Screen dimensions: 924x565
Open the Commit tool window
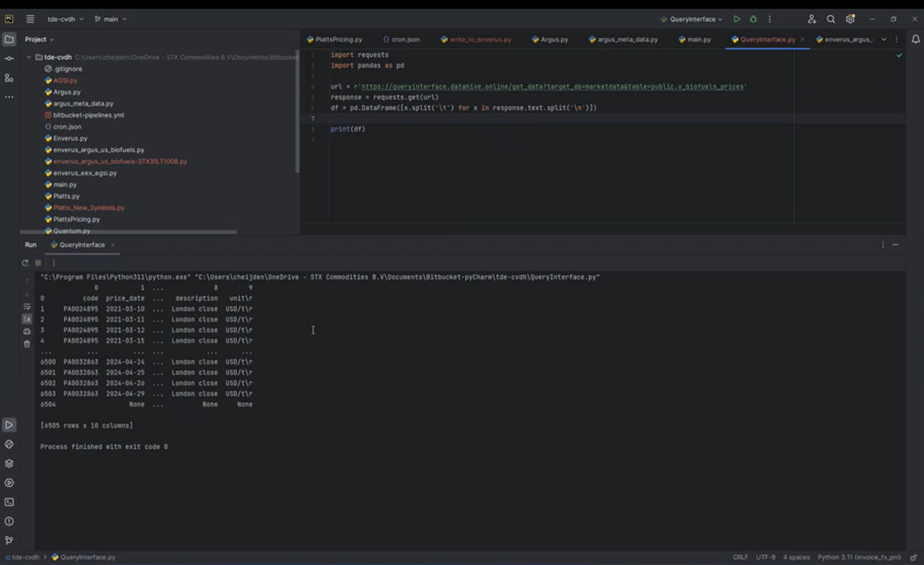coord(9,58)
